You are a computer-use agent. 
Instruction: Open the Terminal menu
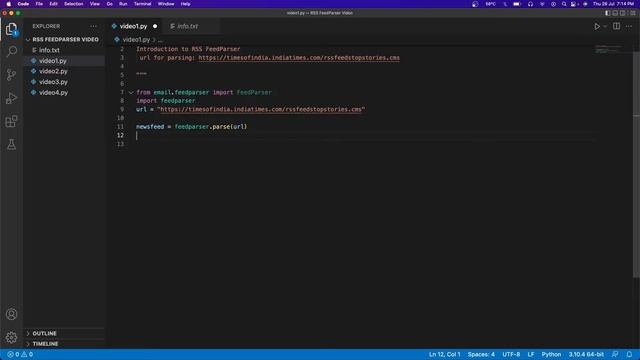click(142, 4)
